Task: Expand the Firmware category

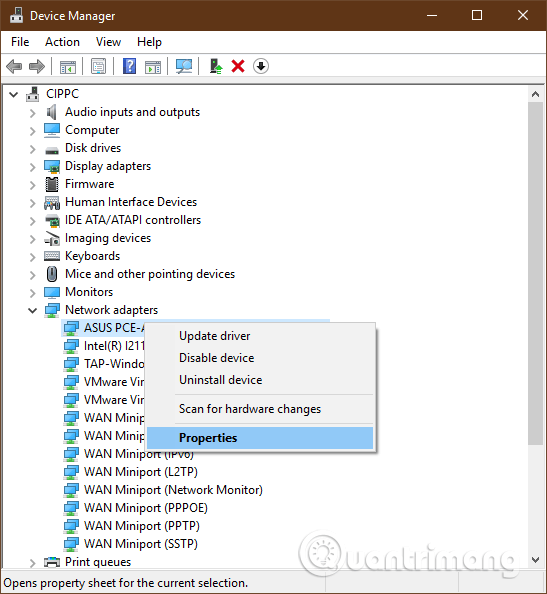Action: [33, 184]
